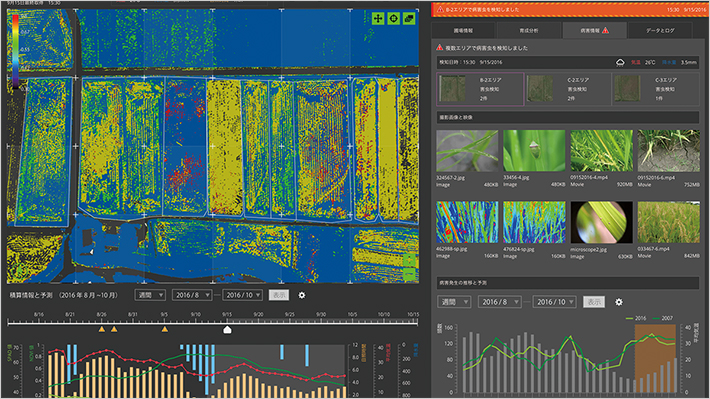Open the microscope2.jpg thumbnail

pyautogui.click(x=601, y=222)
